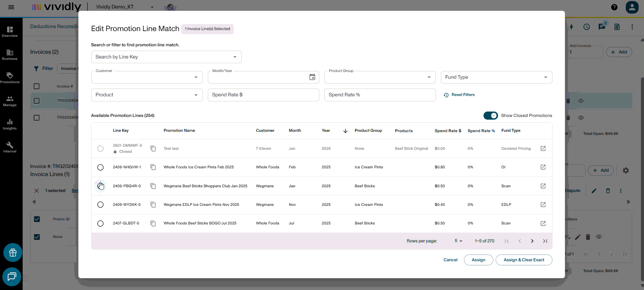Viewport: 644px width, 290px height.
Task: Select radio button for 2409-WYDXK-0
Action: pyautogui.click(x=100, y=204)
